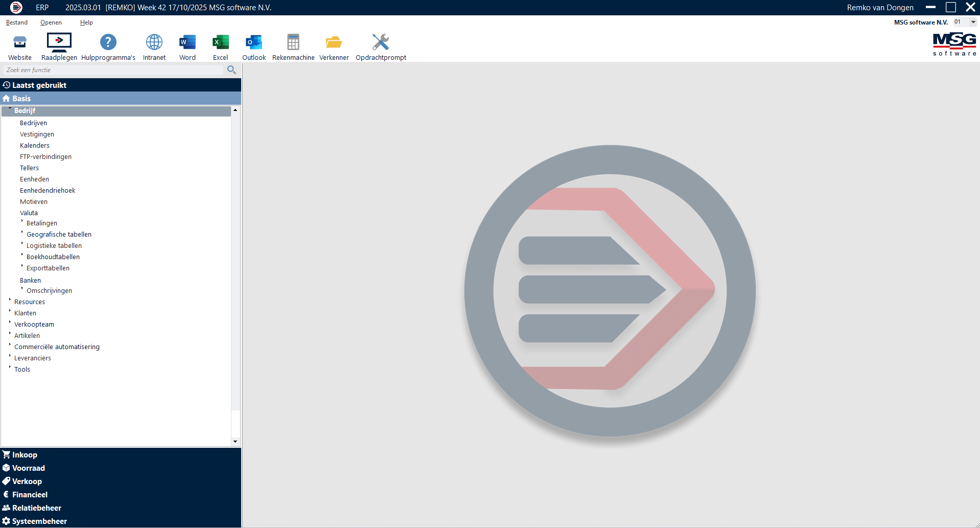Click the search magnifier icon
Image resolution: width=980 pixels, height=528 pixels.
click(231, 70)
